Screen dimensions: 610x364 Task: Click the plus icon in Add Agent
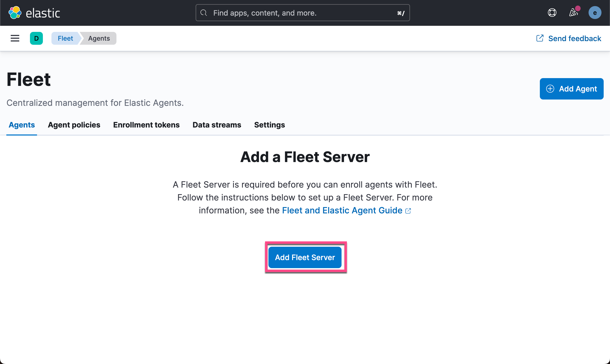(550, 89)
